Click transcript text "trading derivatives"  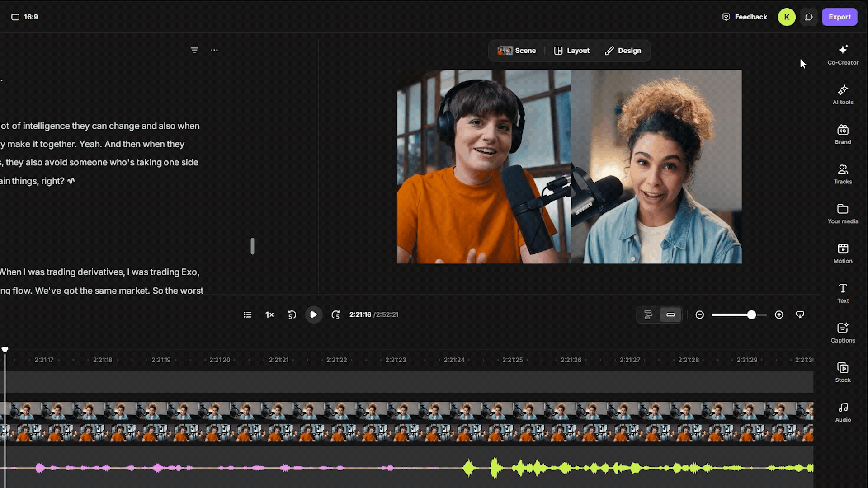(85, 272)
